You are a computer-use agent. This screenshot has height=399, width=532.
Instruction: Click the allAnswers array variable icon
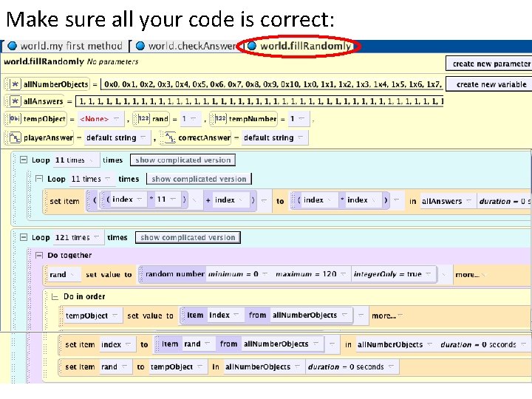click(x=15, y=101)
